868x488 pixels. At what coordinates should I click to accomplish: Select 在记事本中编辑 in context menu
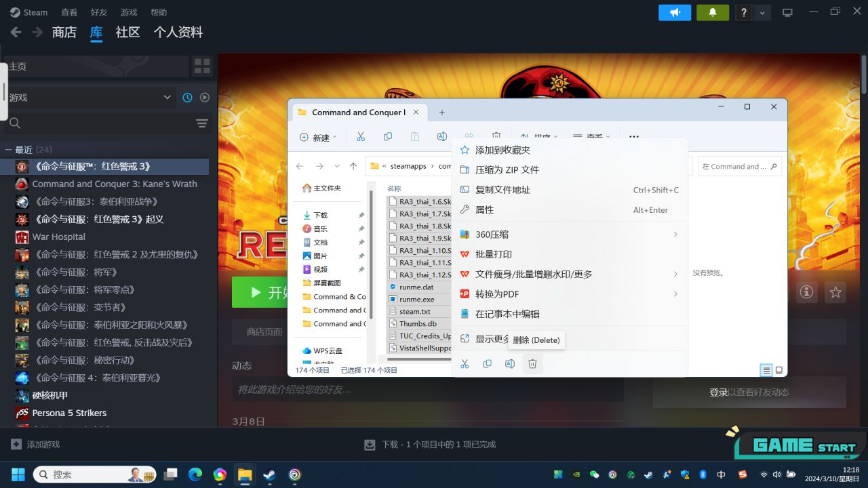click(570, 314)
